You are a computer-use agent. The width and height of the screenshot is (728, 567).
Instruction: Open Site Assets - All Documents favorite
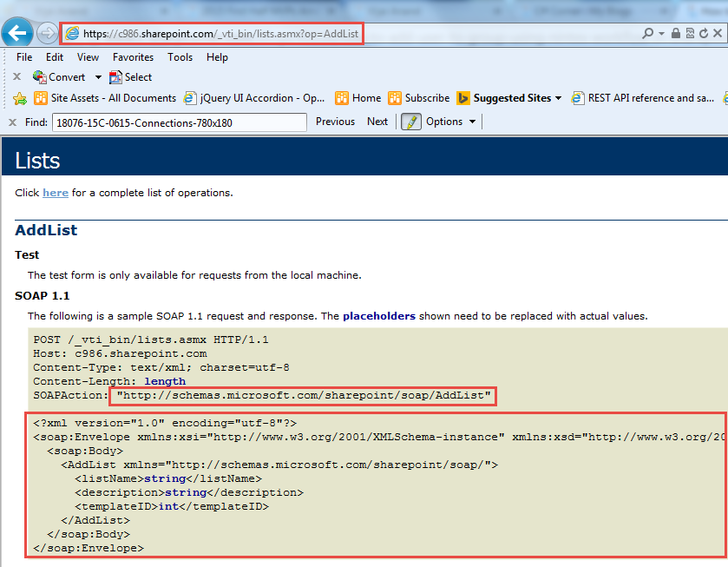point(105,98)
